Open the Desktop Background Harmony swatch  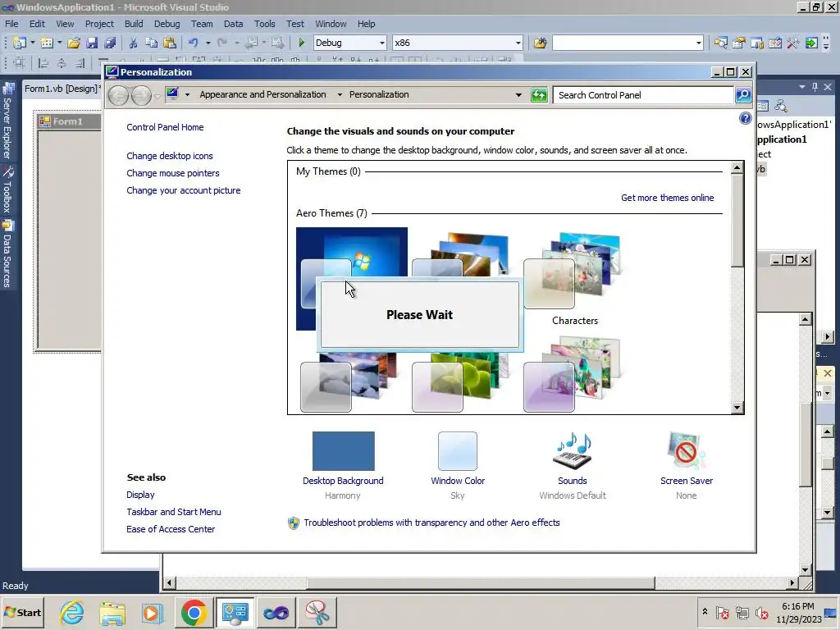344,451
